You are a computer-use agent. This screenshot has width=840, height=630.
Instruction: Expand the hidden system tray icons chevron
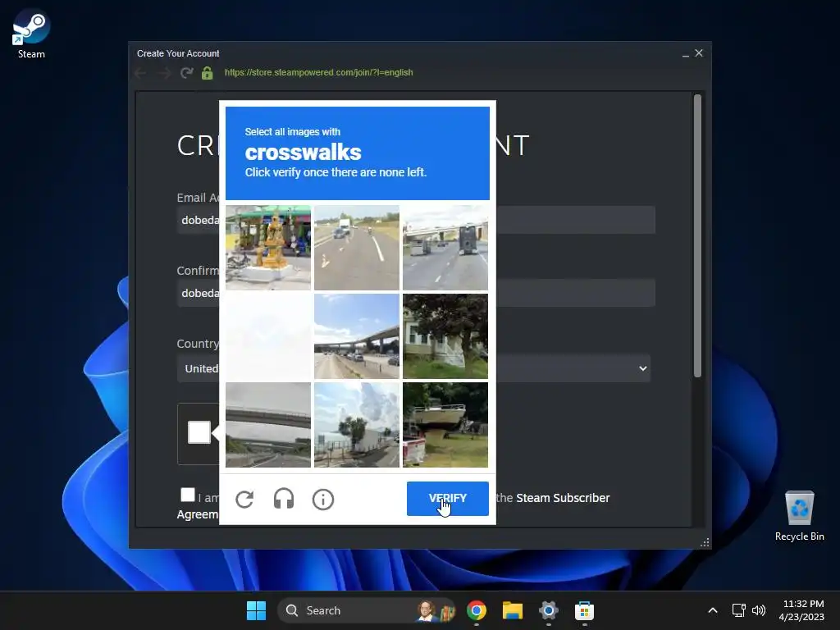click(713, 610)
